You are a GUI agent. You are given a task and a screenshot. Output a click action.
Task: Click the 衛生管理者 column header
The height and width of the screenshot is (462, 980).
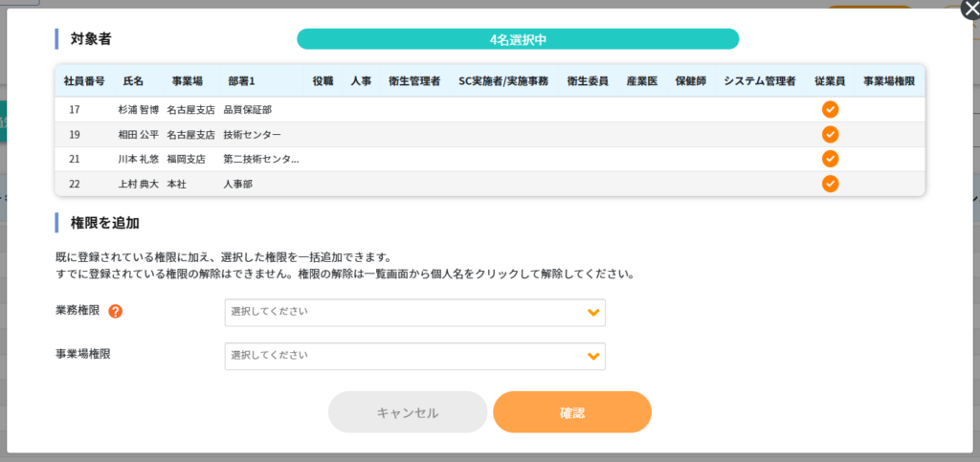[x=413, y=81]
